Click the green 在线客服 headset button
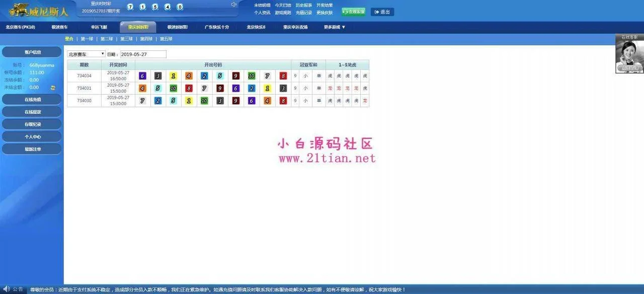This screenshot has height=294, width=644. tap(353, 12)
